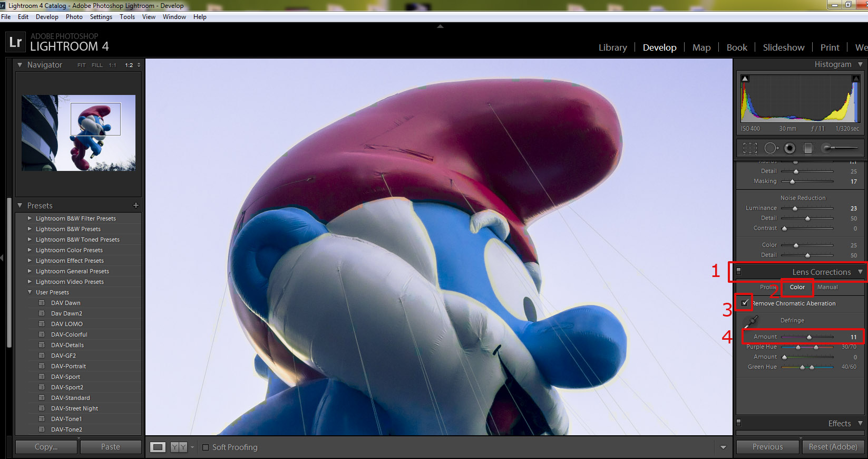Apply the DAV-Standard preset
Screen dimensions: 868x459
(71, 398)
